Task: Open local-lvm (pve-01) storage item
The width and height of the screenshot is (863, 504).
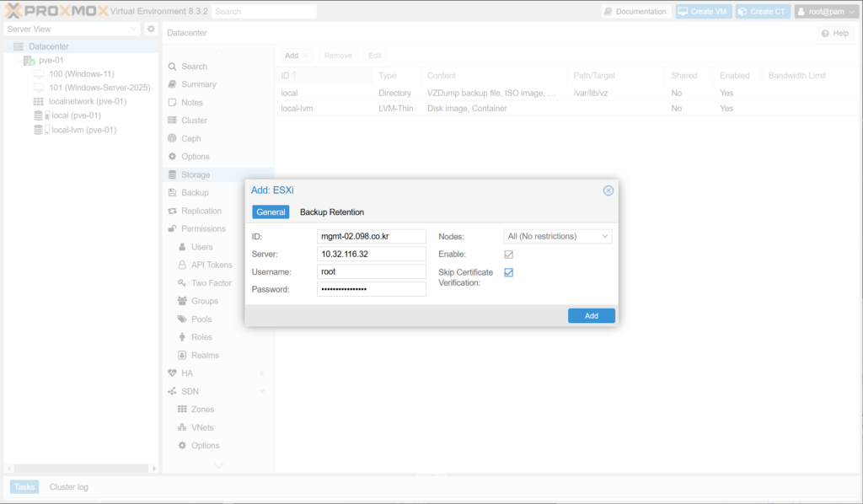Action: pyautogui.click(x=83, y=130)
